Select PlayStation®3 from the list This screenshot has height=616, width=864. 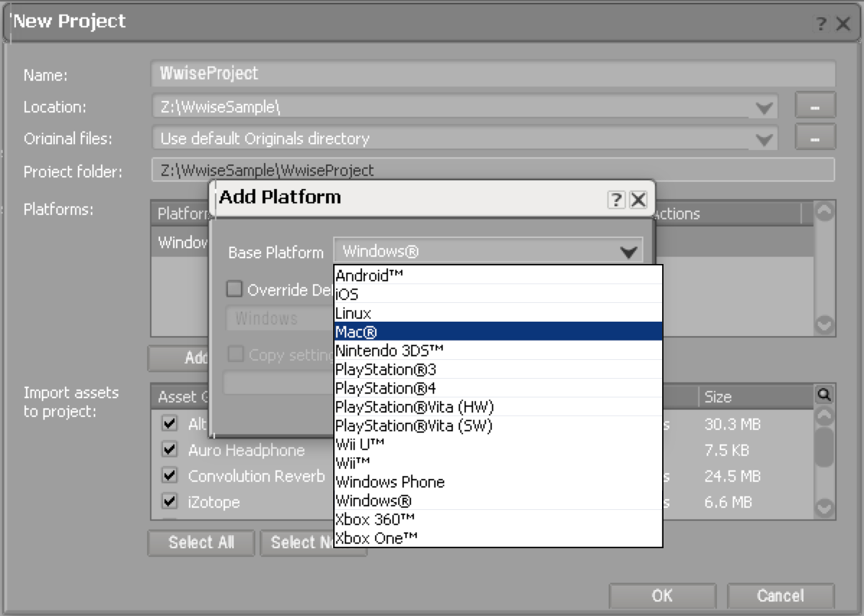pos(498,369)
